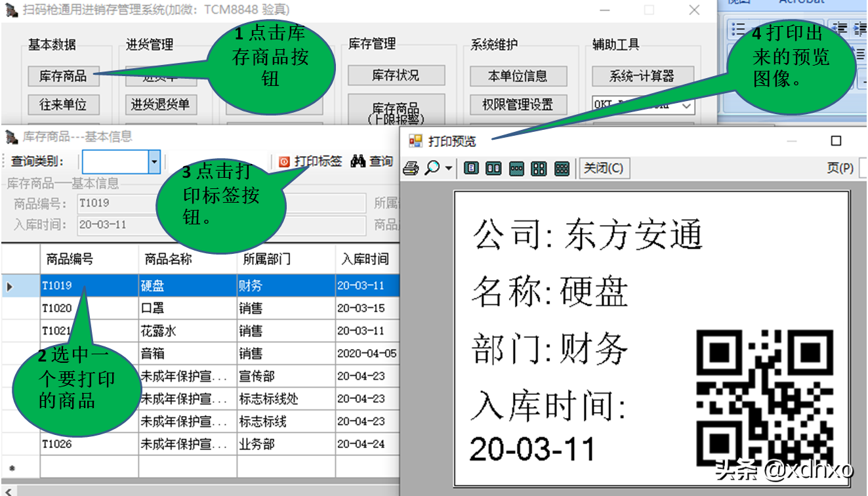Select the three-page layout icon
This screenshot has height=496, width=868.
click(516, 169)
